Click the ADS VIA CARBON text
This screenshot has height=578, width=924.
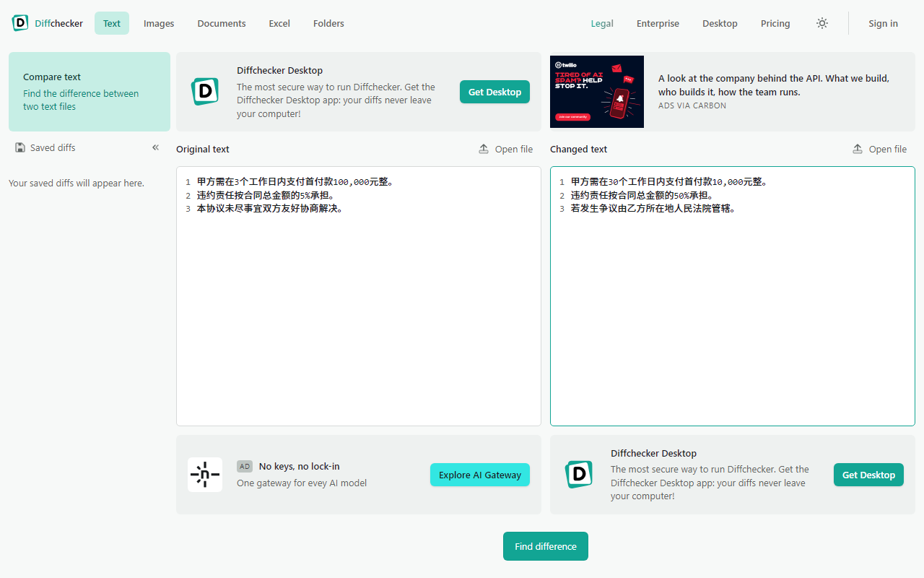click(692, 105)
